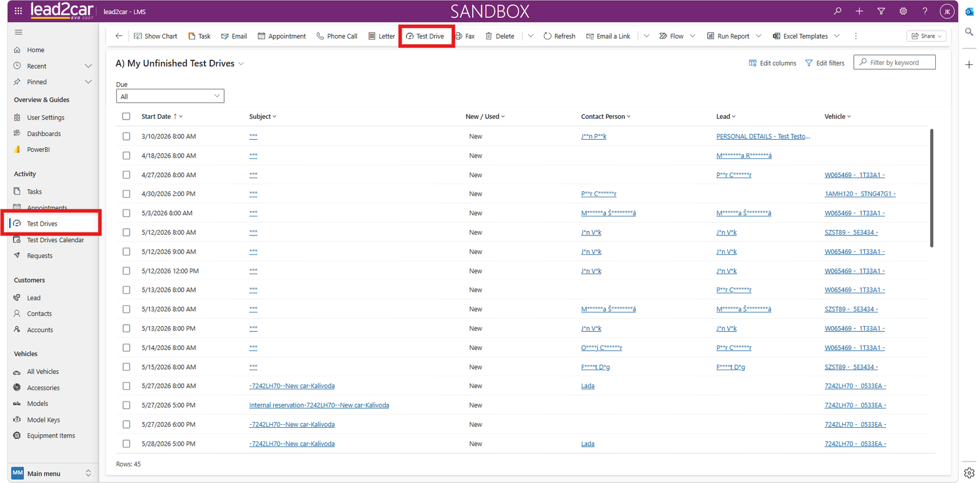
Task: Click the Phone Call toolbar button
Action: coord(337,36)
